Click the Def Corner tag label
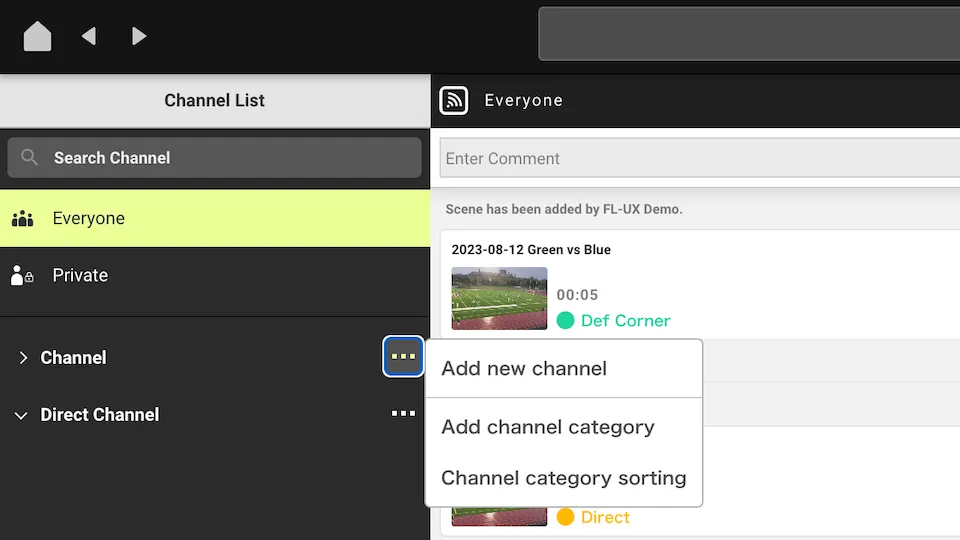 click(x=626, y=321)
